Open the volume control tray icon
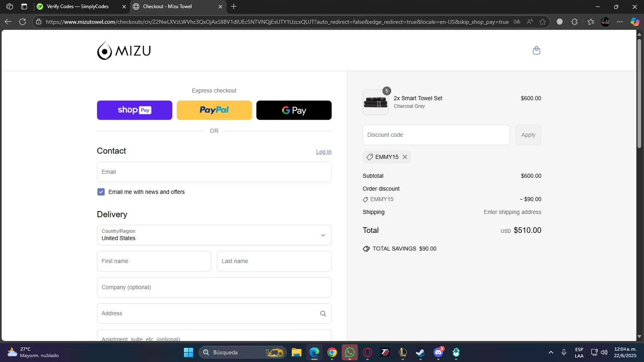The height and width of the screenshot is (362, 644). point(604,353)
